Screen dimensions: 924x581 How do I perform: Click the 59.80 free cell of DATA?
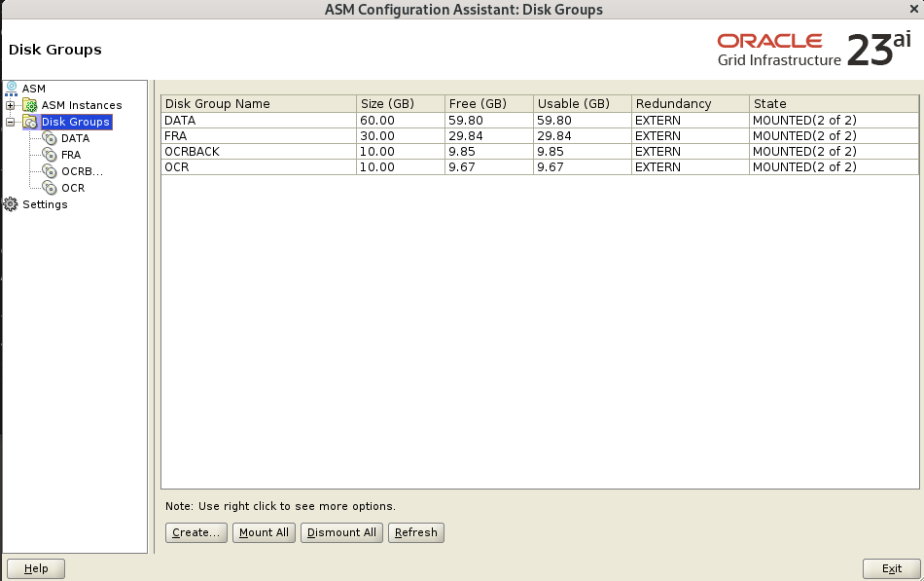coord(489,121)
